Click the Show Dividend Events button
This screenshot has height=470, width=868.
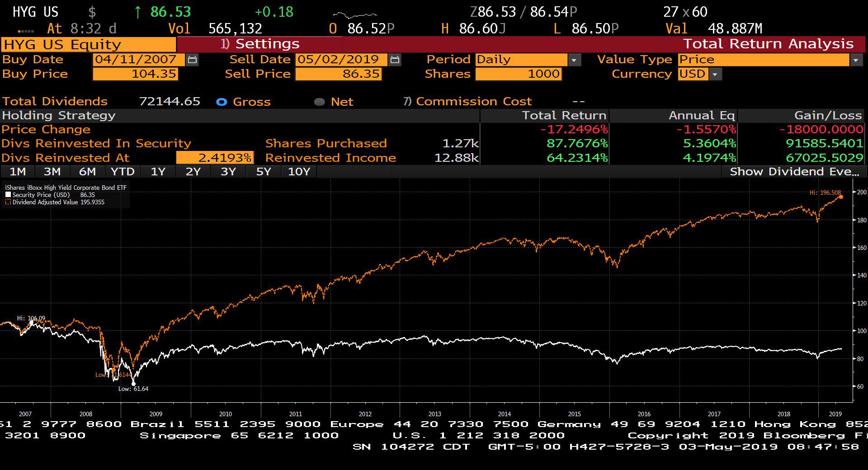[794, 172]
